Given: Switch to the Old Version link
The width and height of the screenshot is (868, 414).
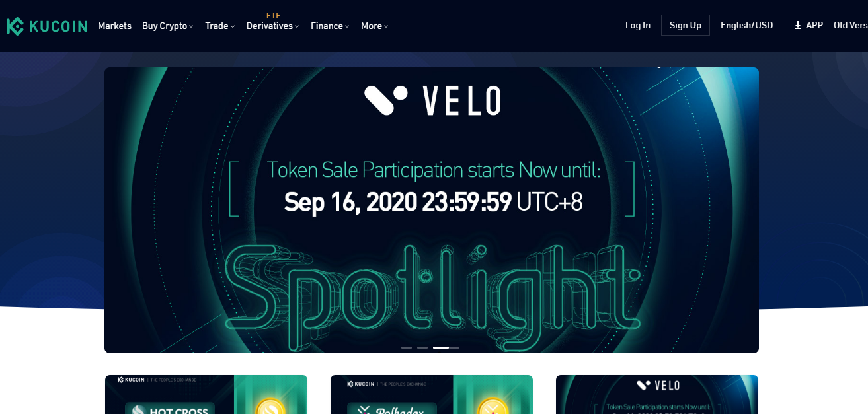Looking at the screenshot, I should point(850,26).
